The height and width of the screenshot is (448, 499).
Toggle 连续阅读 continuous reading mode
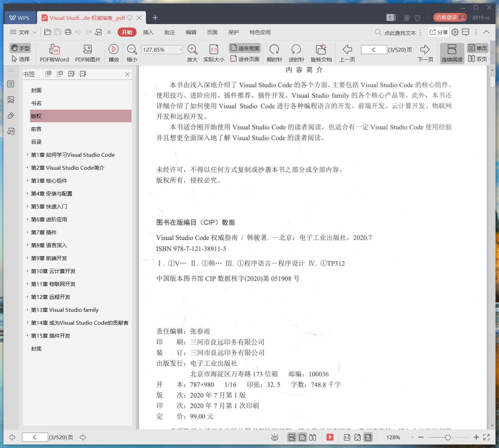pos(452,53)
